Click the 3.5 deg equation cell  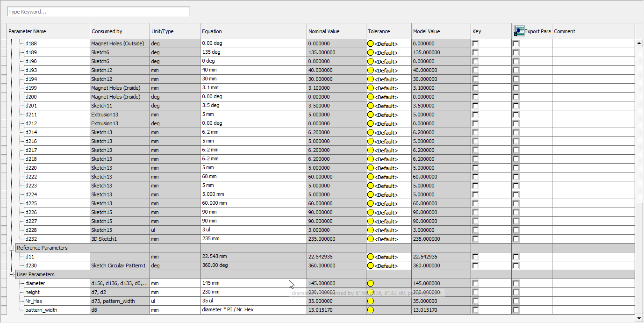coord(254,106)
